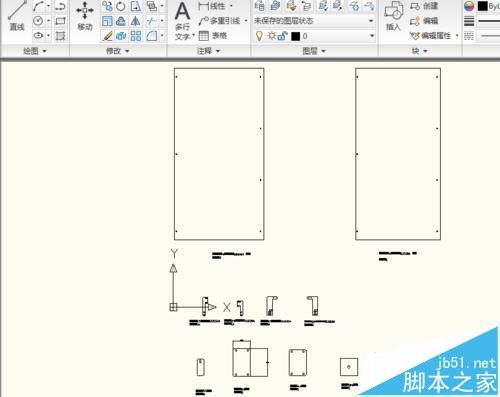Open the Arc tool dropdown arrow

(x=49, y=6)
